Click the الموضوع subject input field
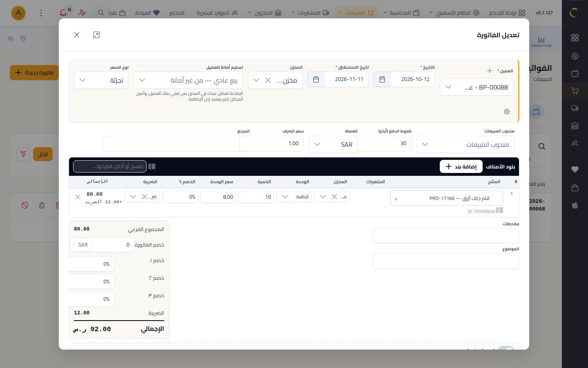This screenshot has width=588, height=368. coord(446,261)
